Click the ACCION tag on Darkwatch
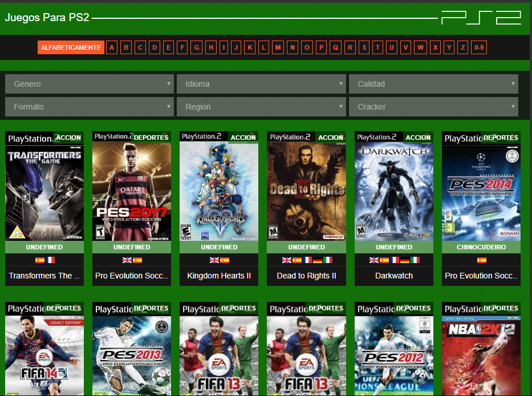532x396 pixels. click(418, 138)
